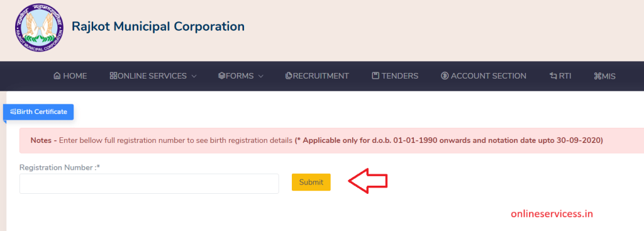The width and height of the screenshot is (644, 231).
Task: Open the TENDERS menu item
Action: click(x=395, y=76)
